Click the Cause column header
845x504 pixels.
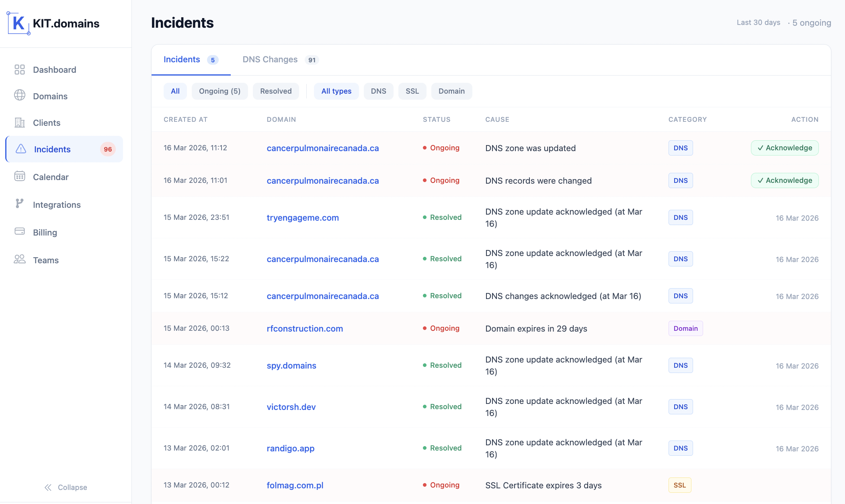(497, 119)
